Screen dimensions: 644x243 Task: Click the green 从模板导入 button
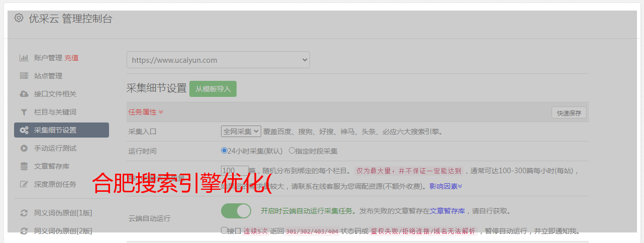pyautogui.click(x=213, y=89)
